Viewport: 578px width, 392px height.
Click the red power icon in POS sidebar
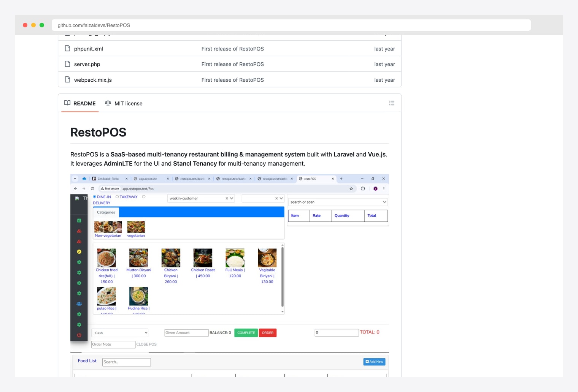click(x=79, y=335)
